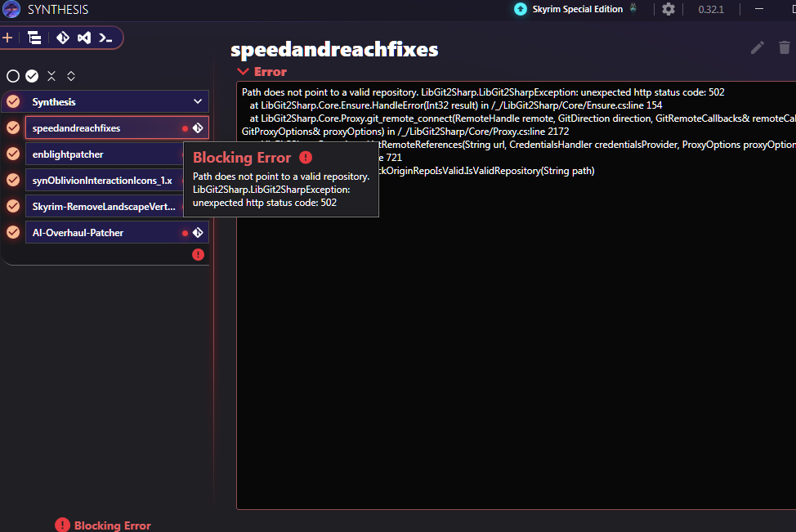Click red error dot on AI-Overhaul-Patcher
The height and width of the screenshot is (532, 796).
coord(185,233)
